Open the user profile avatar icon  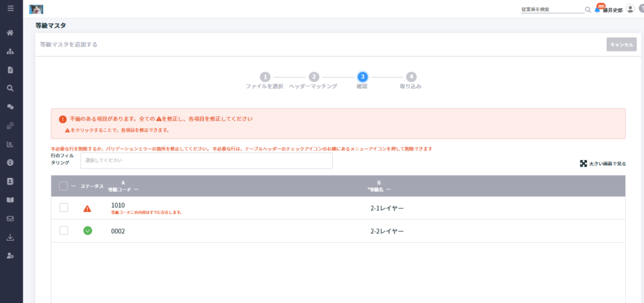click(630, 9)
